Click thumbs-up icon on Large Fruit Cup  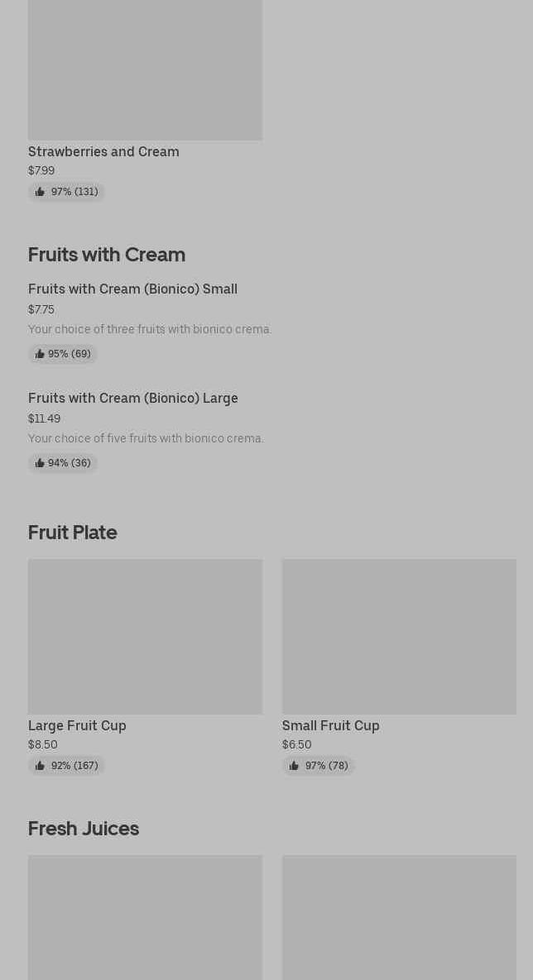pyautogui.click(x=40, y=766)
